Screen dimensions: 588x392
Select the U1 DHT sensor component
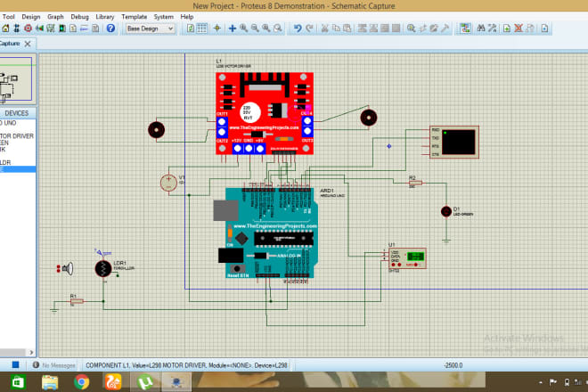coord(408,258)
